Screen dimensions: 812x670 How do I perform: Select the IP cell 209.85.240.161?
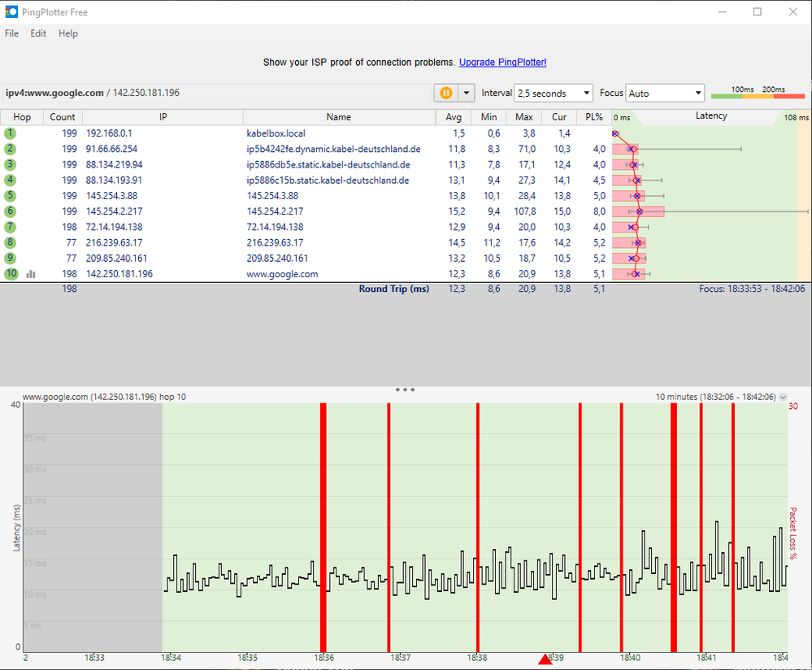(116, 258)
